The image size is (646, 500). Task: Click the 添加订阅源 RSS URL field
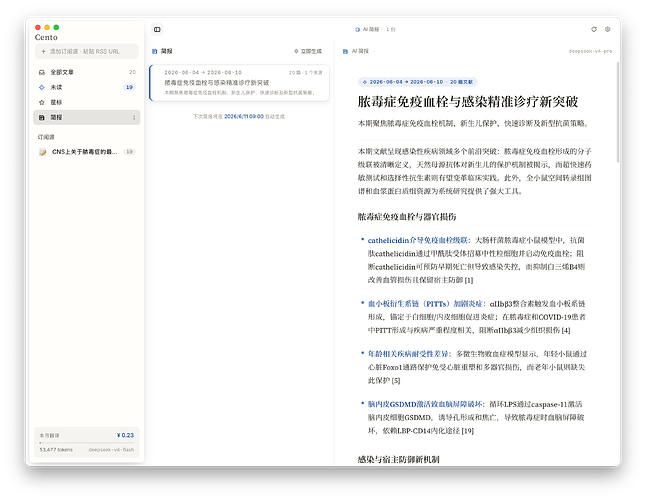click(87, 51)
